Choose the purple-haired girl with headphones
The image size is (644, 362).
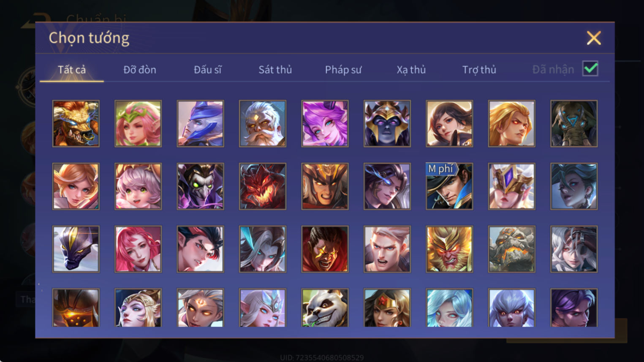pos(325,124)
